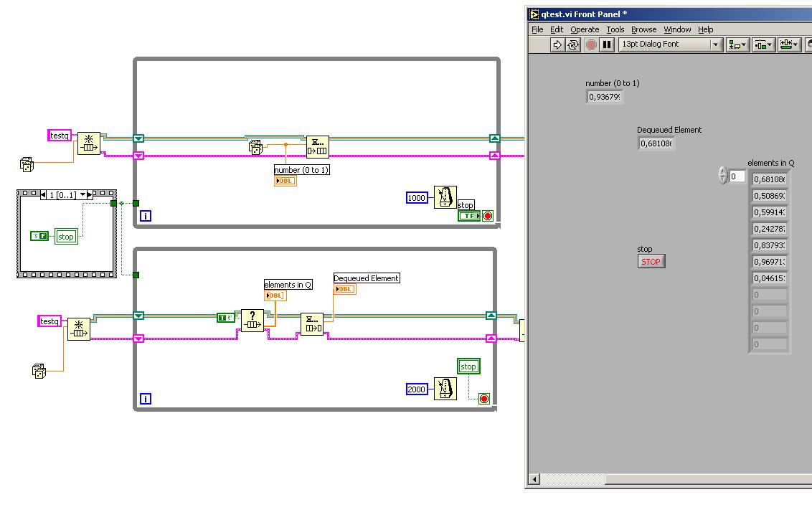Image resolution: width=812 pixels, height=520 pixels.
Task: Open the sequence frame selector dropdown
Action: 83,195
